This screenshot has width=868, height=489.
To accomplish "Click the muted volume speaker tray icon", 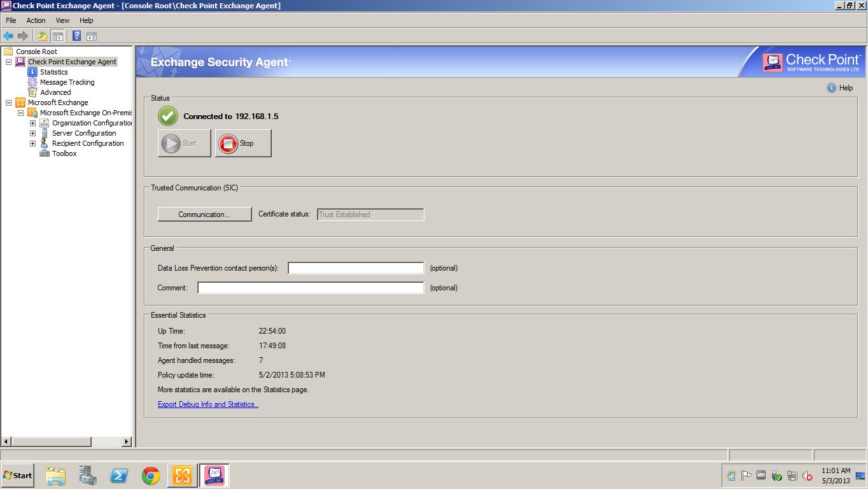I will [x=808, y=476].
